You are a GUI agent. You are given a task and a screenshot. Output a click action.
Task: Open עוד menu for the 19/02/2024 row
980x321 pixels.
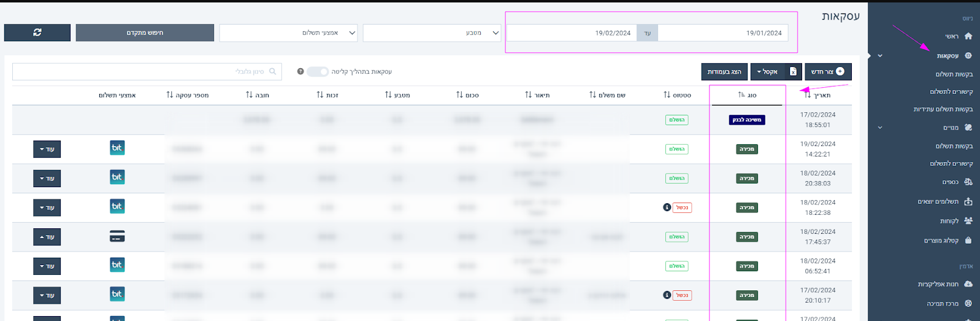[47, 149]
